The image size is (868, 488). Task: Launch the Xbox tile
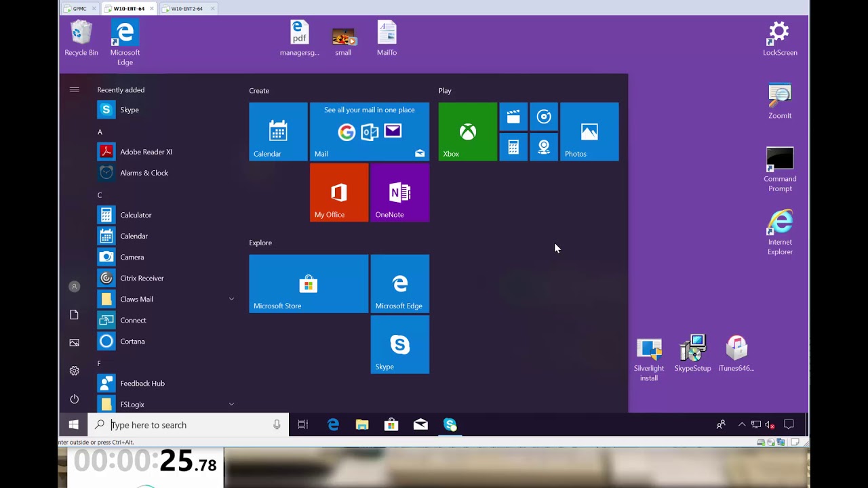coord(468,131)
